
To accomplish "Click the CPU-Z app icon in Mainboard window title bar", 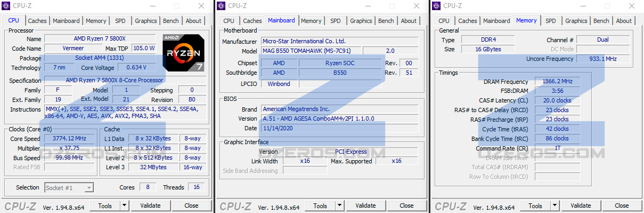I will pos(221,6).
